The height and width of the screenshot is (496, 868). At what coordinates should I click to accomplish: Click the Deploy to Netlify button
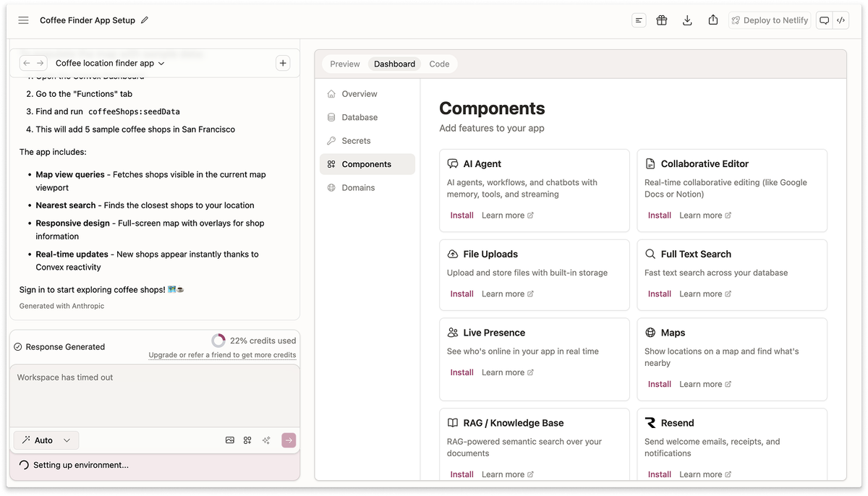point(770,20)
